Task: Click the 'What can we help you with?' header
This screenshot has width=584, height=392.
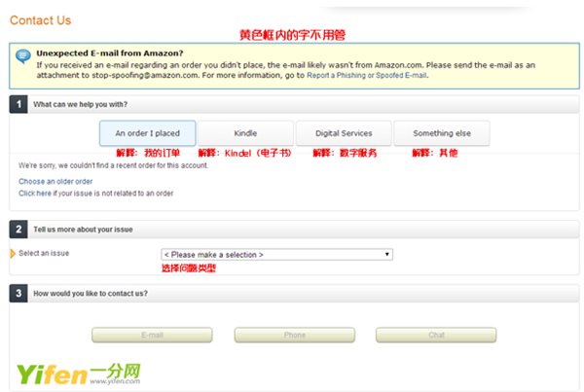Action: point(81,105)
